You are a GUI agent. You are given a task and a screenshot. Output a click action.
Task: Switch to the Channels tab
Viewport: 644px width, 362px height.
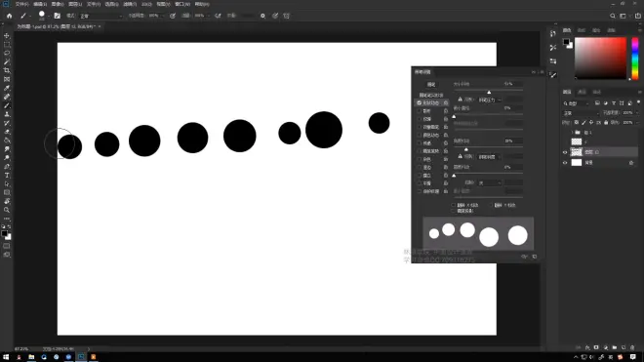tap(582, 92)
